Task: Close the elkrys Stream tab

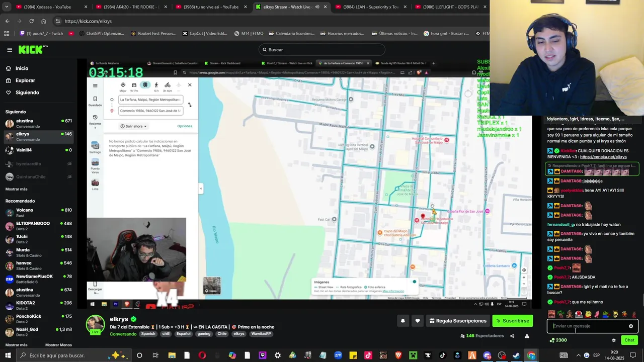Action: pos(326,7)
